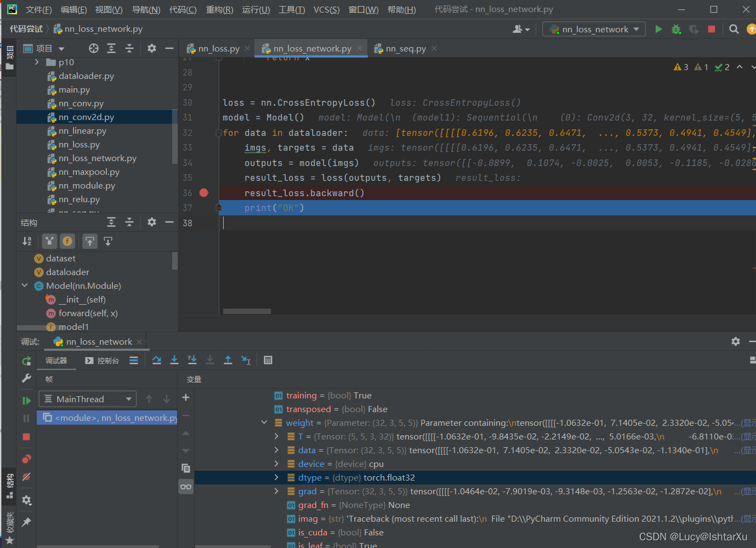Copy variable value icon in variables panel

tap(186, 468)
